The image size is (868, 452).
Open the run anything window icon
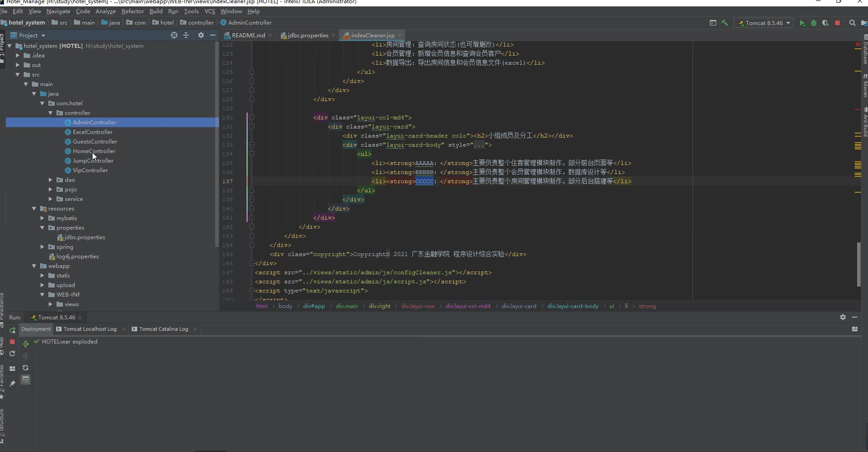pyautogui.click(x=713, y=23)
